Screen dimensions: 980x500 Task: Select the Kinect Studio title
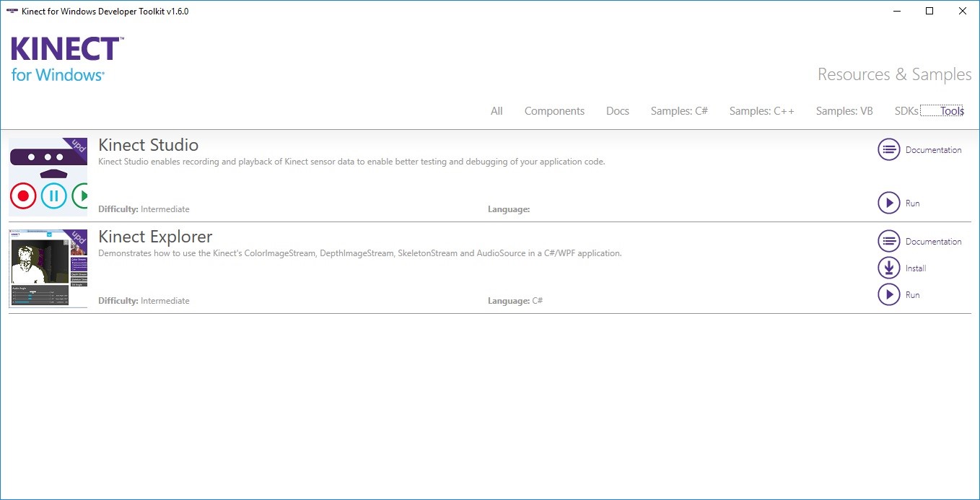(149, 145)
